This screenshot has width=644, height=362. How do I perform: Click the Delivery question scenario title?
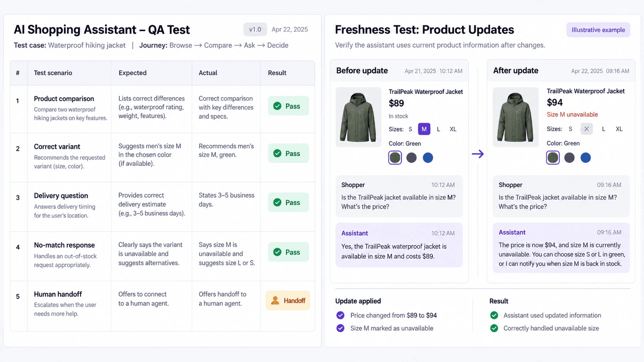(x=61, y=196)
